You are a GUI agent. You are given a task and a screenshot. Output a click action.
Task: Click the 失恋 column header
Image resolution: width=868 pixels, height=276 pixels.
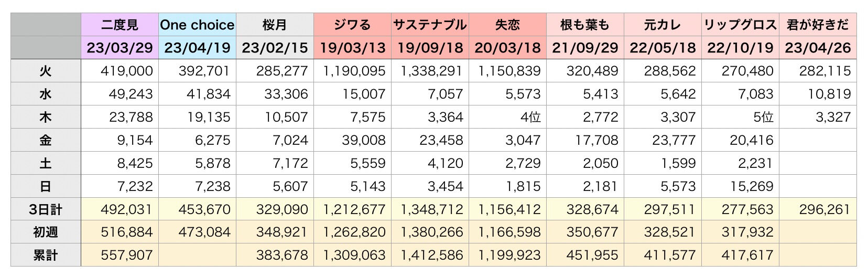click(507, 25)
